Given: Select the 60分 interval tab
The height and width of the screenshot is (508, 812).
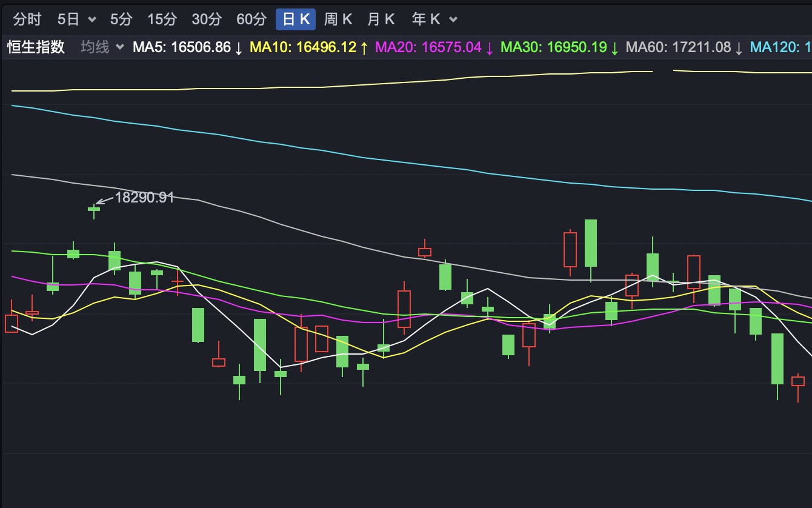Looking at the screenshot, I should 251,19.
